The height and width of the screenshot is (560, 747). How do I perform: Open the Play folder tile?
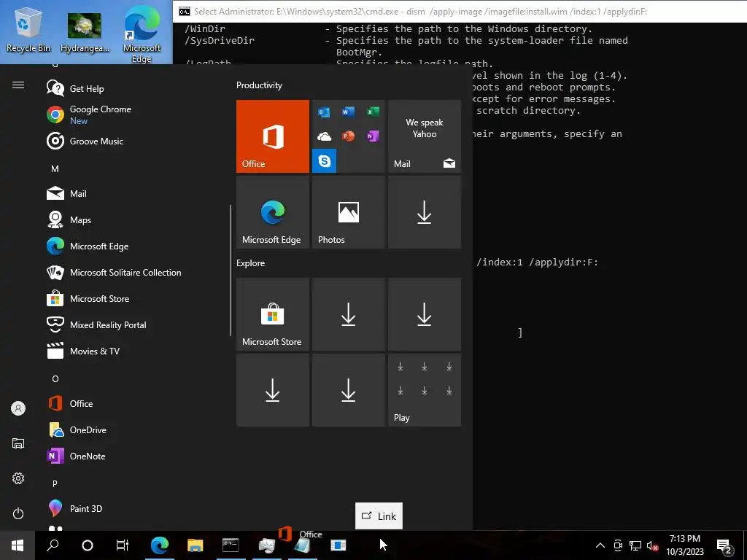425,390
